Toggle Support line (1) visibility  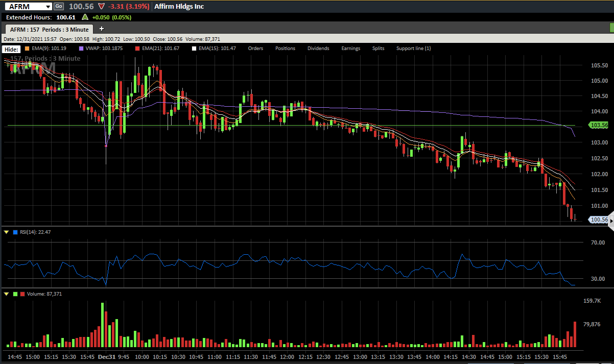tap(414, 48)
